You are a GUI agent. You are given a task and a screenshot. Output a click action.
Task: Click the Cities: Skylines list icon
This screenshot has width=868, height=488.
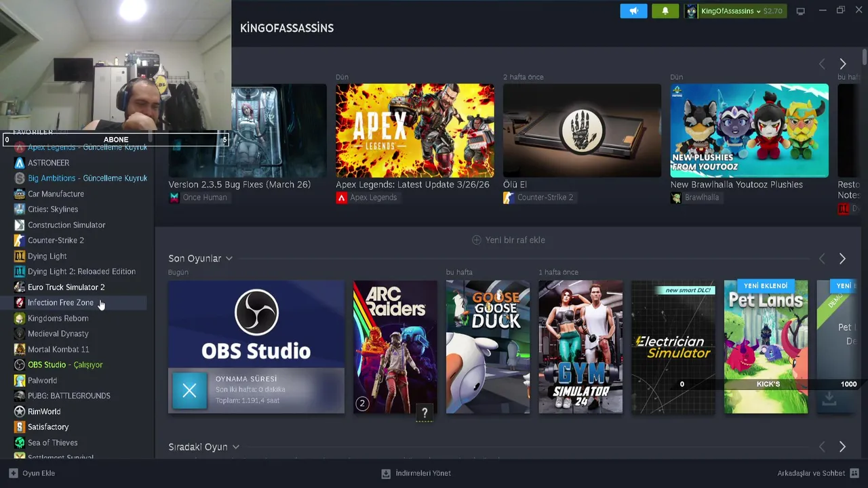click(x=20, y=209)
